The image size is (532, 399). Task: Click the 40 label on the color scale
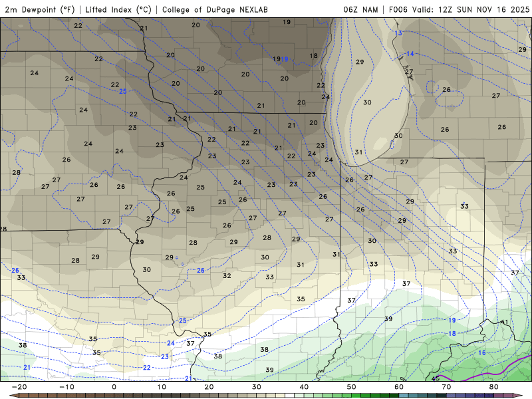tap(304, 387)
